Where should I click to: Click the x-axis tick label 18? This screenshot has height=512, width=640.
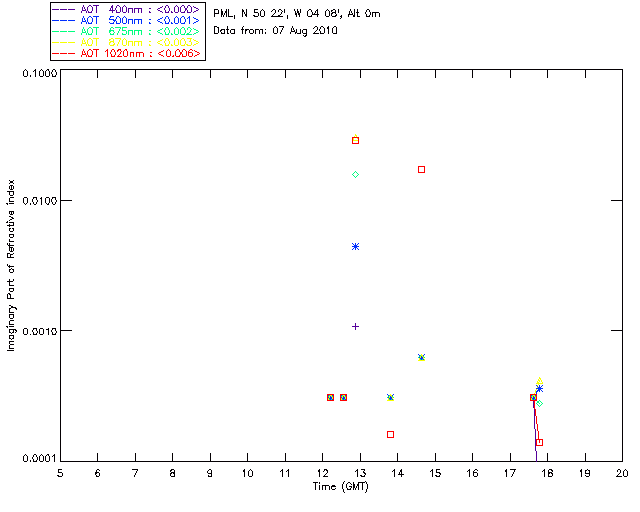point(547,473)
